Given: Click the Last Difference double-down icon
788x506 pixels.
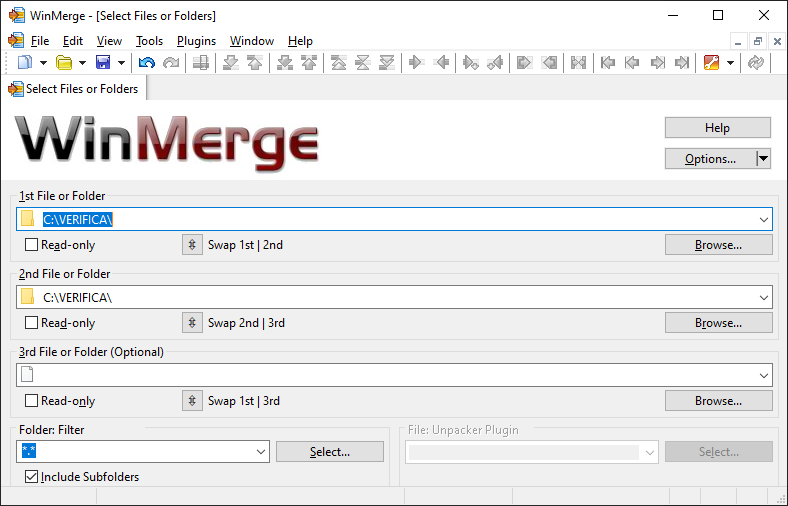Looking at the screenshot, I should tap(386, 62).
